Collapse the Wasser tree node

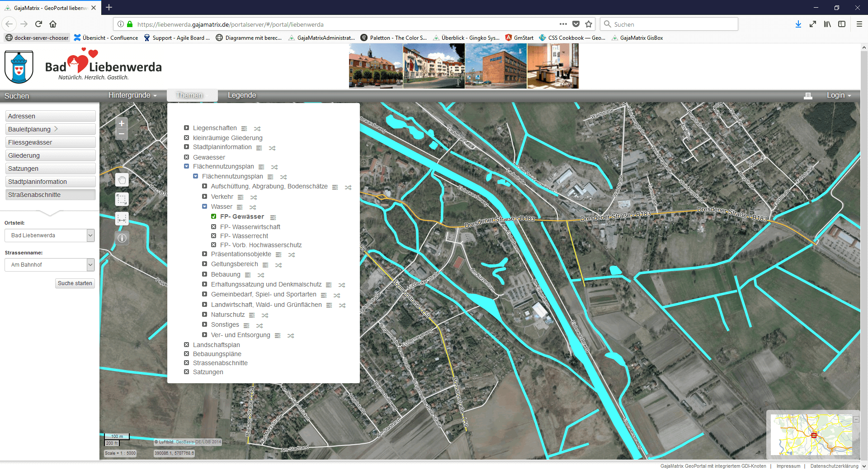(x=205, y=207)
